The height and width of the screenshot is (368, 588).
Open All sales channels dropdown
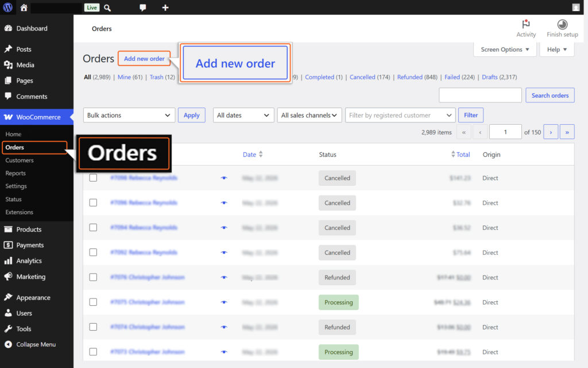(x=310, y=115)
